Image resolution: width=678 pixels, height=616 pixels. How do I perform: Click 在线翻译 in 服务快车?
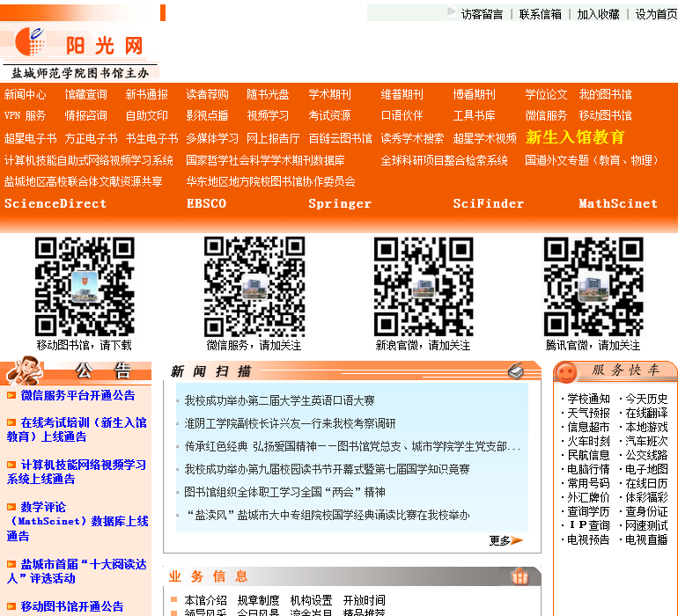[646, 413]
